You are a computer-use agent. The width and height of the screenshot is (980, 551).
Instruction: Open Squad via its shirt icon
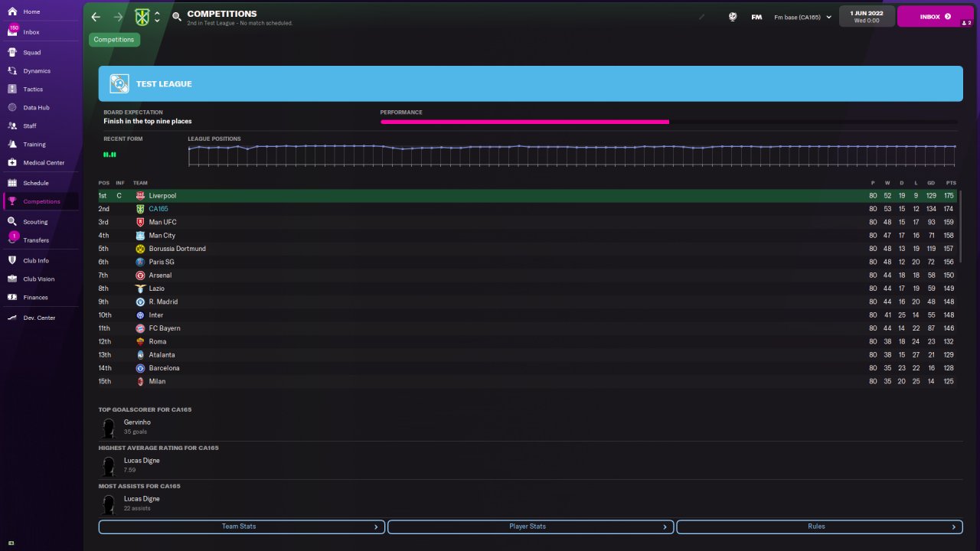tap(12, 53)
